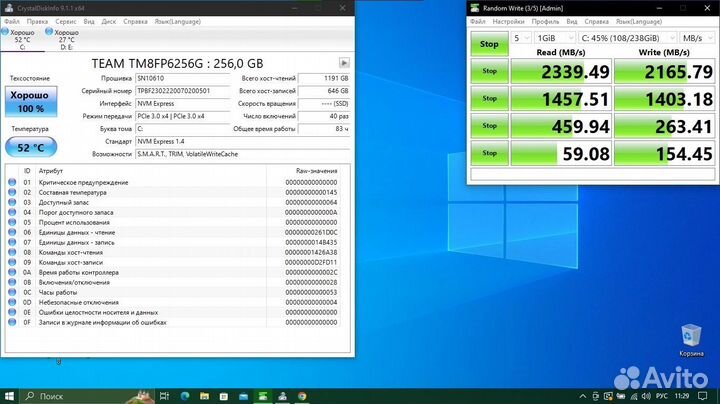Screen dimensions: 720x404
Task: Click the Атрибут column header
Action: click(x=51, y=171)
